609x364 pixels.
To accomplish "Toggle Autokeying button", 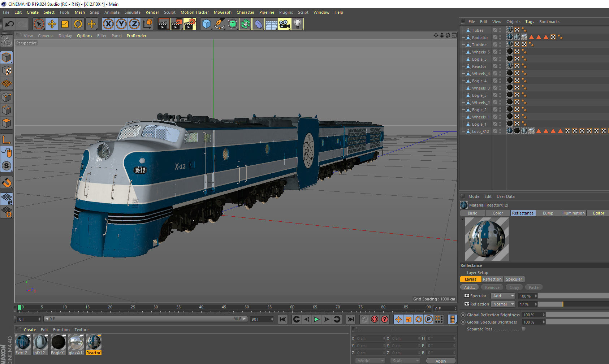I will (375, 319).
